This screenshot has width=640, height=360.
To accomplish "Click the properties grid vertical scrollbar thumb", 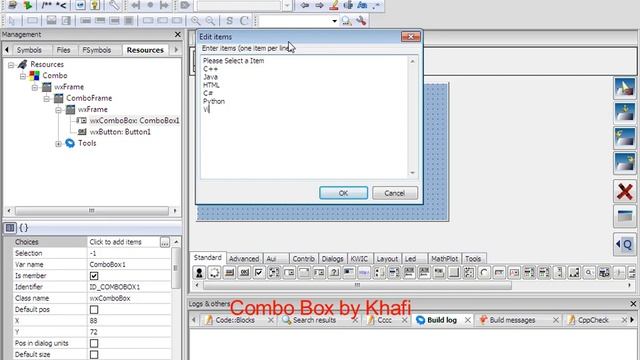I will point(176,268).
